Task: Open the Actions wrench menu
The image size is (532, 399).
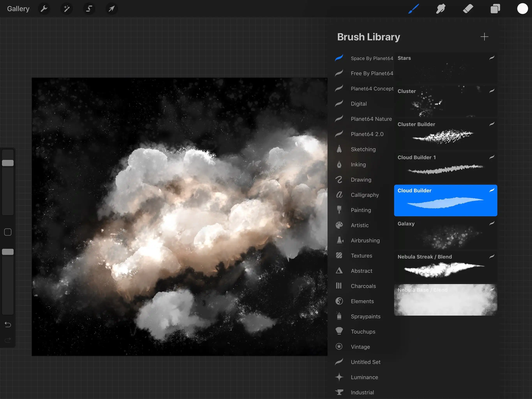Action: (44, 9)
